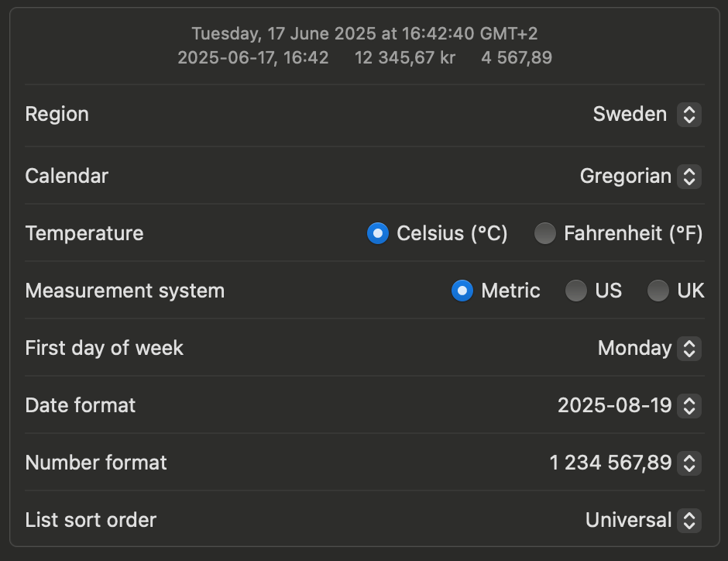728x561 pixels.
Task: Click the stepper arrows beside 2025-08-19
Action: pos(689,405)
